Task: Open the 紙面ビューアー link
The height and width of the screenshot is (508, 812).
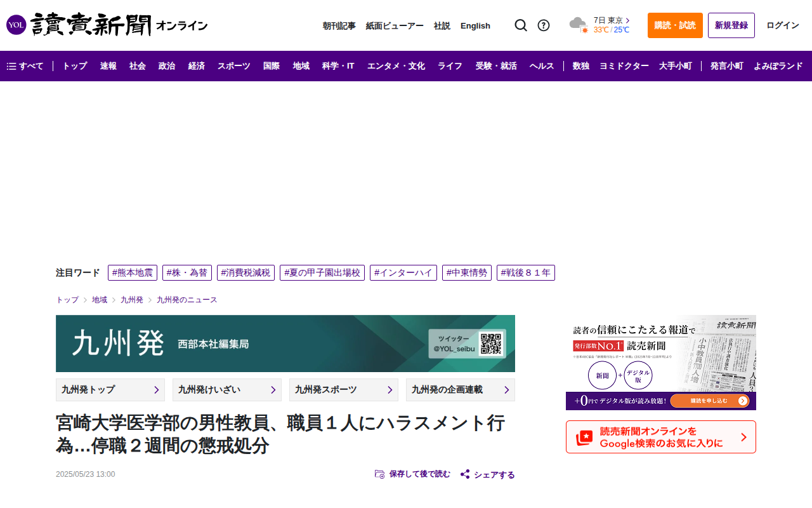Action: click(x=395, y=25)
